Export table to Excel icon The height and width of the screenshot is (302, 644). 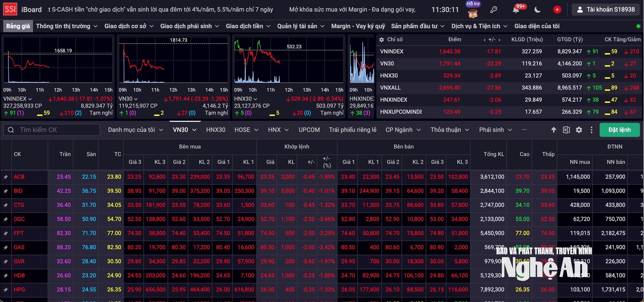[x=566, y=130]
